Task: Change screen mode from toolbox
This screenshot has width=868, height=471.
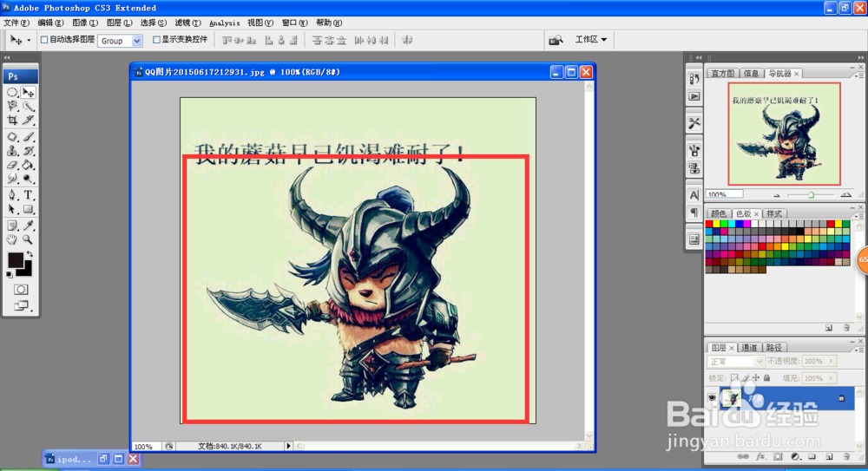Action: pos(21,306)
